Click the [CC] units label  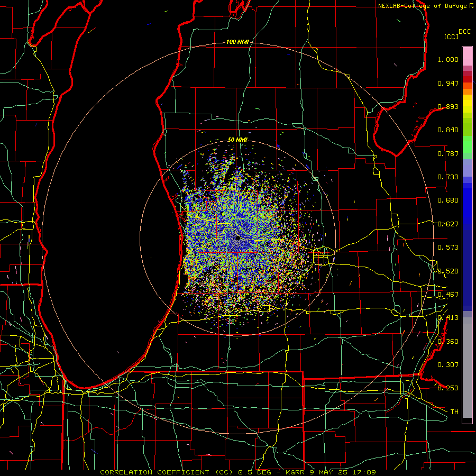pyautogui.click(x=451, y=36)
